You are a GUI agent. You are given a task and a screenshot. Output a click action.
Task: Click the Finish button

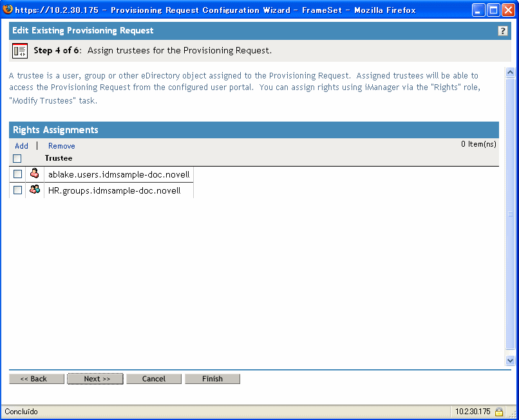pyautogui.click(x=212, y=379)
